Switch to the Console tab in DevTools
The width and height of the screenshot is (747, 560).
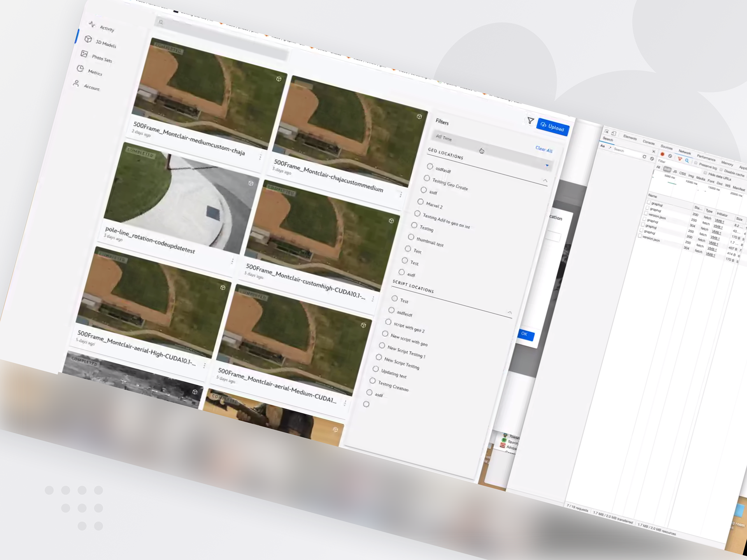649,142
